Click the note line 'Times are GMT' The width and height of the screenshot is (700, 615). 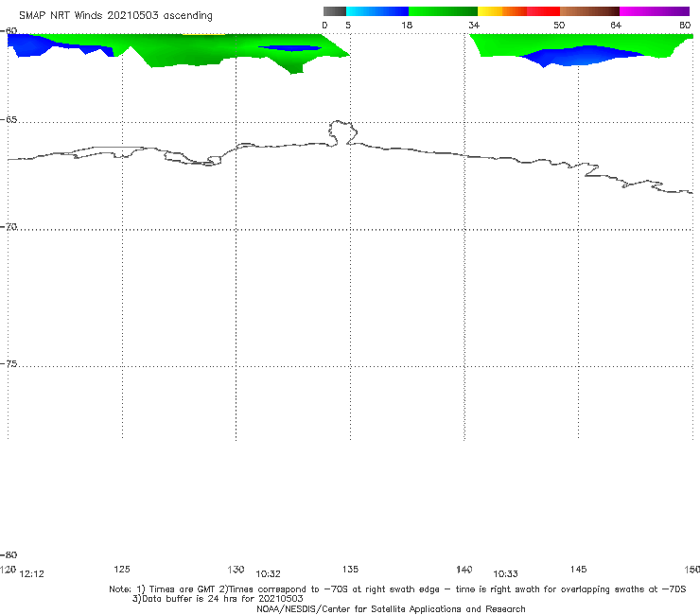(x=183, y=589)
